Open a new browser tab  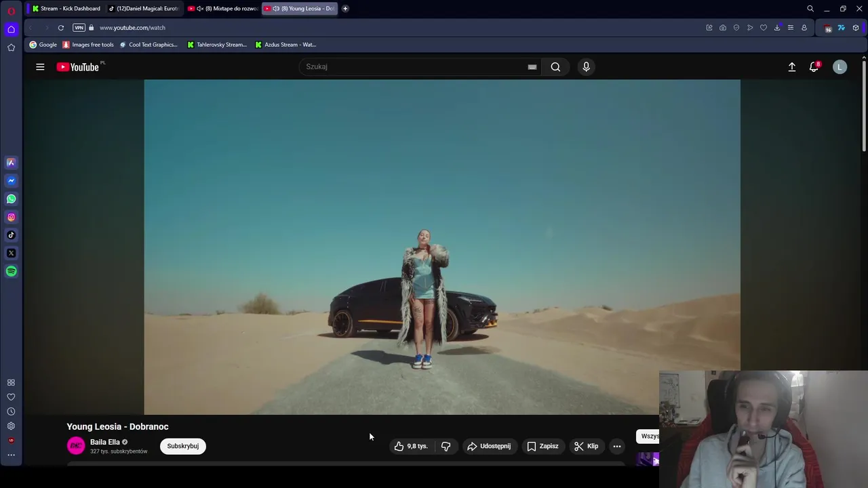tap(345, 8)
